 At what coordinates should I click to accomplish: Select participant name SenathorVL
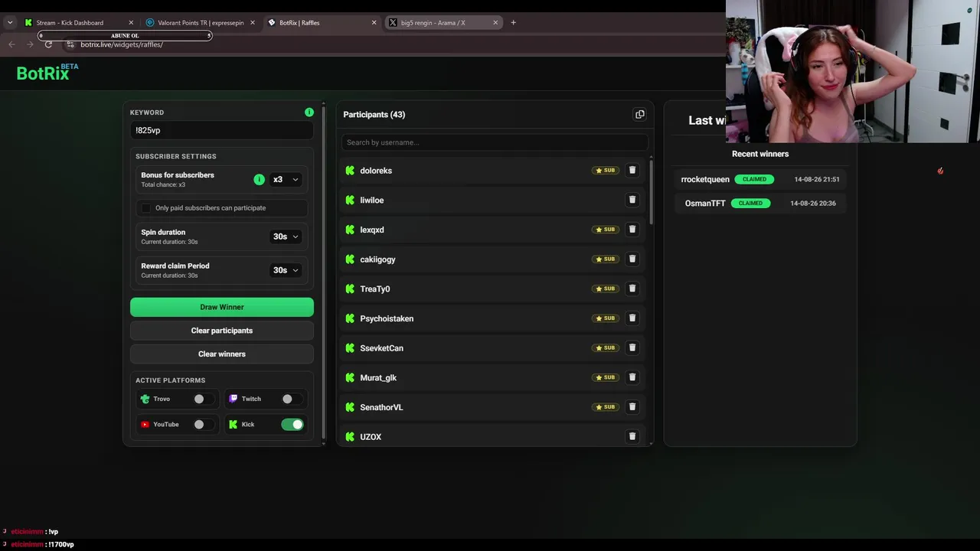[x=381, y=407]
